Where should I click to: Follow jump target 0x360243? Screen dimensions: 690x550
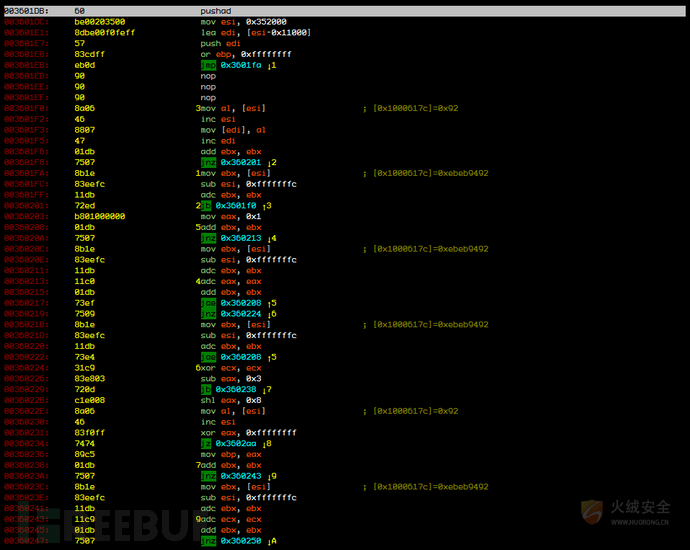coord(241,476)
